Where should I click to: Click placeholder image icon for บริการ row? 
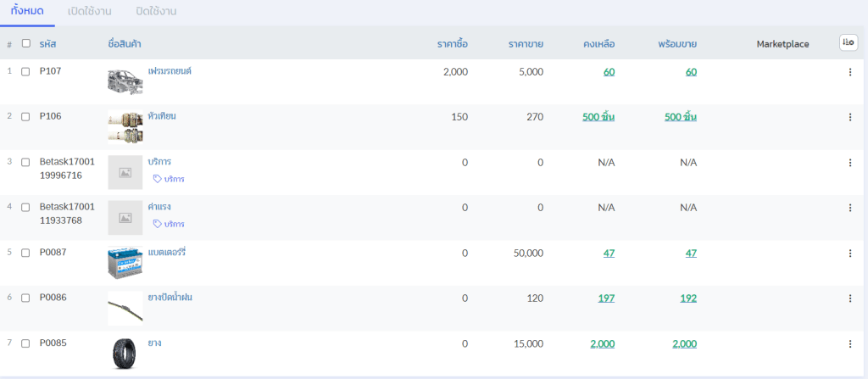[x=125, y=172]
